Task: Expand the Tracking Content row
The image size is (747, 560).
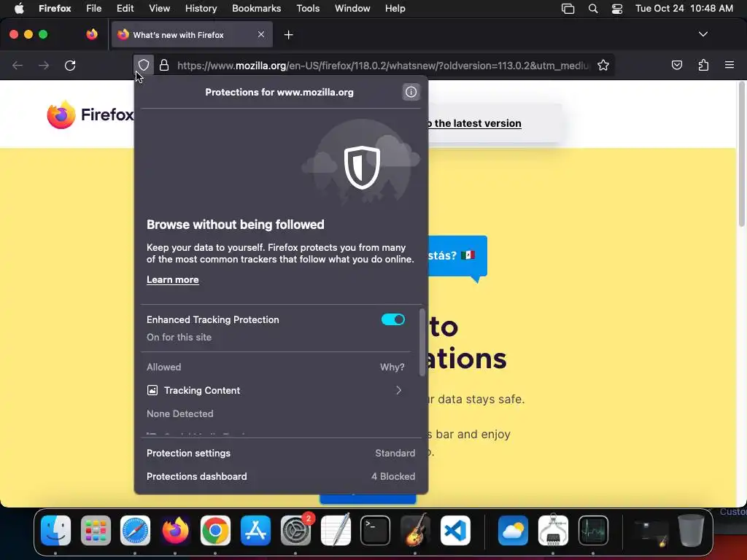Action: 275,391
